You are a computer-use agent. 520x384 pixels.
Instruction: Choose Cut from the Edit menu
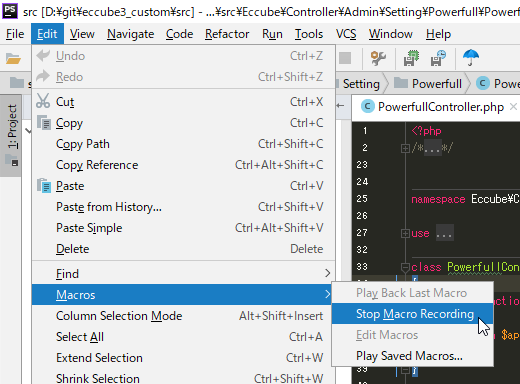coord(183,102)
